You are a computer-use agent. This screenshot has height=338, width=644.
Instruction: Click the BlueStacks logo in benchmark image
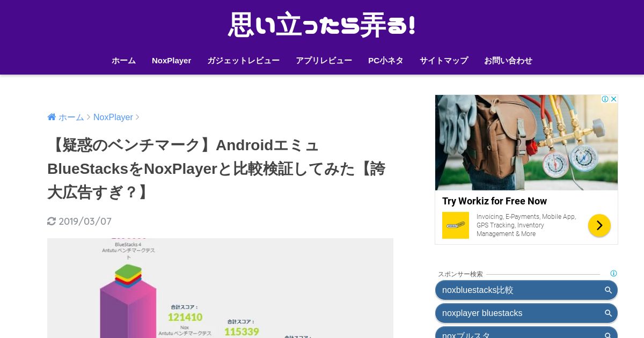point(128,277)
